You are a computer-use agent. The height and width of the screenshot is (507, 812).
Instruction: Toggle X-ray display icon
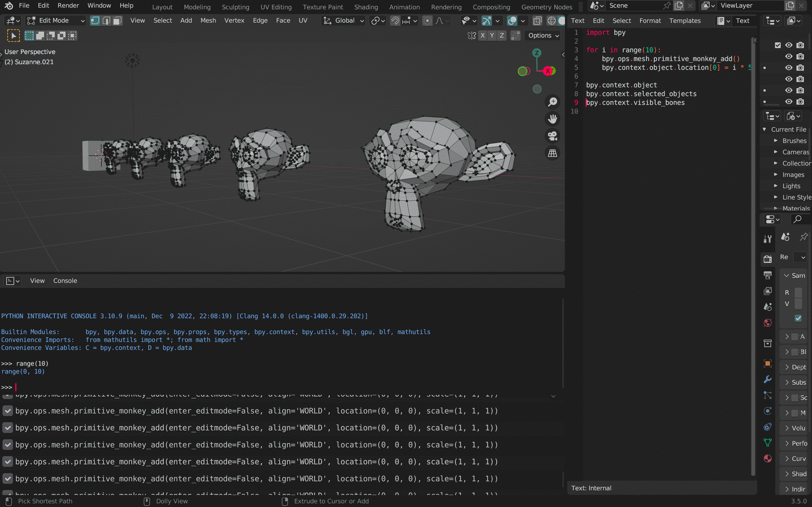[x=537, y=21]
